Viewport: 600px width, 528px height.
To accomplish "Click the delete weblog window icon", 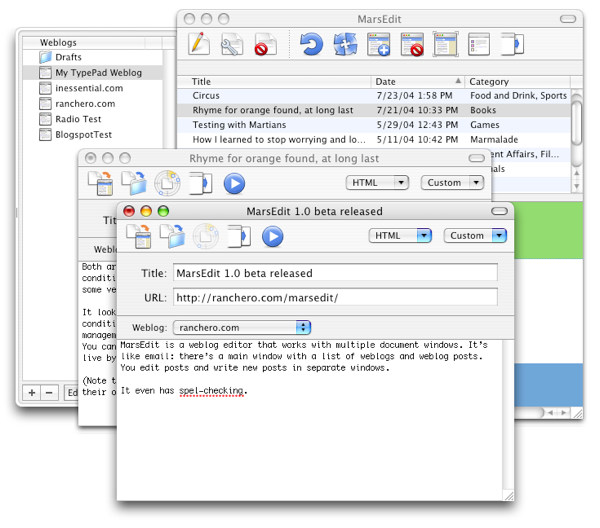I will pos(412,44).
